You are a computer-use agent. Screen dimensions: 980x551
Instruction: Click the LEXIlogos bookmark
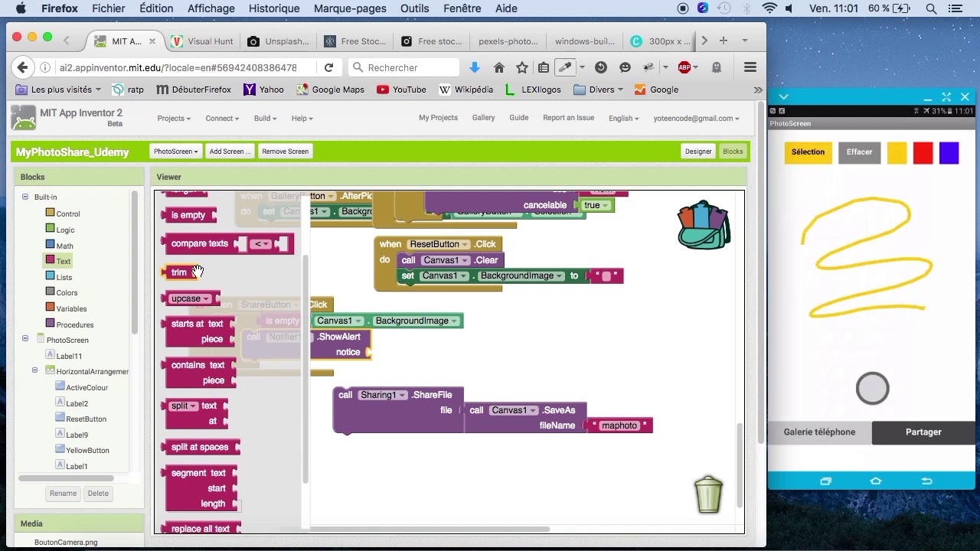pyautogui.click(x=534, y=90)
